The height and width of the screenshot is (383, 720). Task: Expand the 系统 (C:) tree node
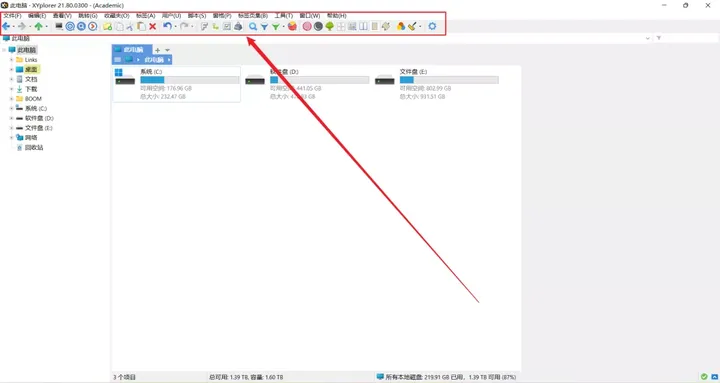[11, 108]
